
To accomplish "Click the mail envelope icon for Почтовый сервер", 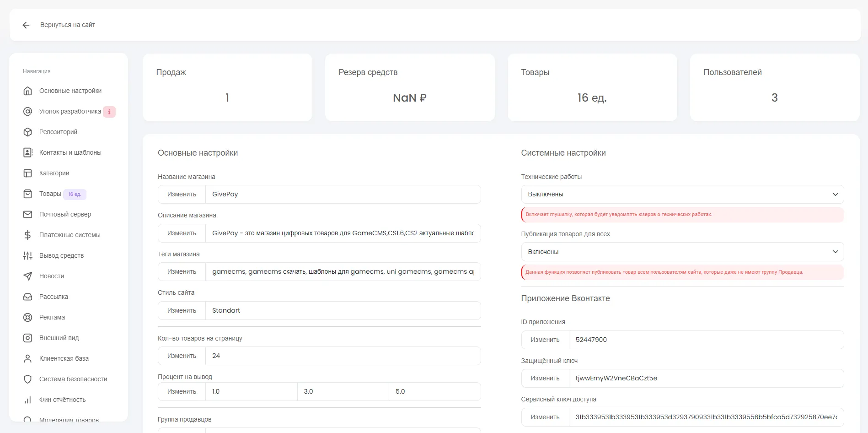I will pyautogui.click(x=28, y=214).
